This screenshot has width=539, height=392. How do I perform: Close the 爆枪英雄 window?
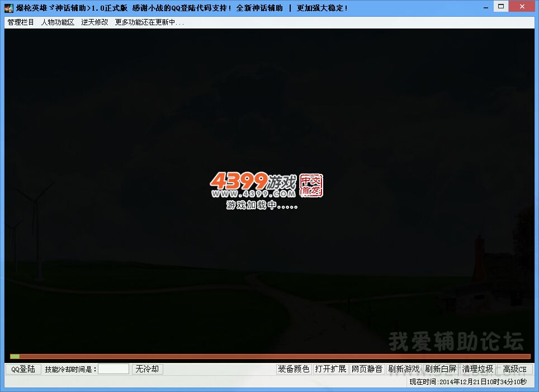point(522,7)
